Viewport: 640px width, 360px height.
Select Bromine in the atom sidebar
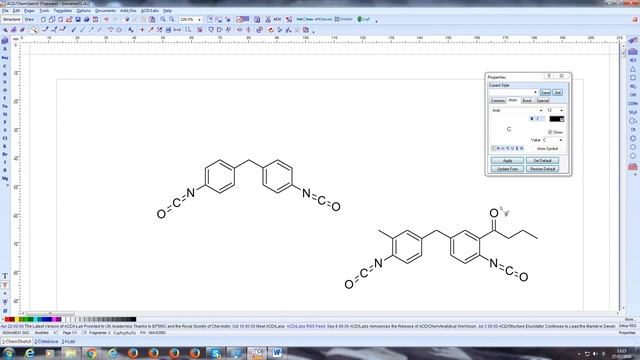point(5,154)
